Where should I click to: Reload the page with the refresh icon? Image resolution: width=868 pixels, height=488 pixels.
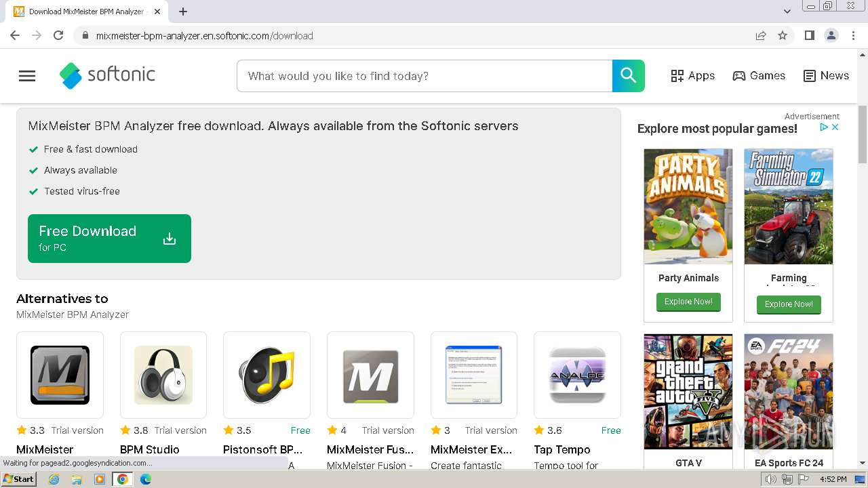58,36
